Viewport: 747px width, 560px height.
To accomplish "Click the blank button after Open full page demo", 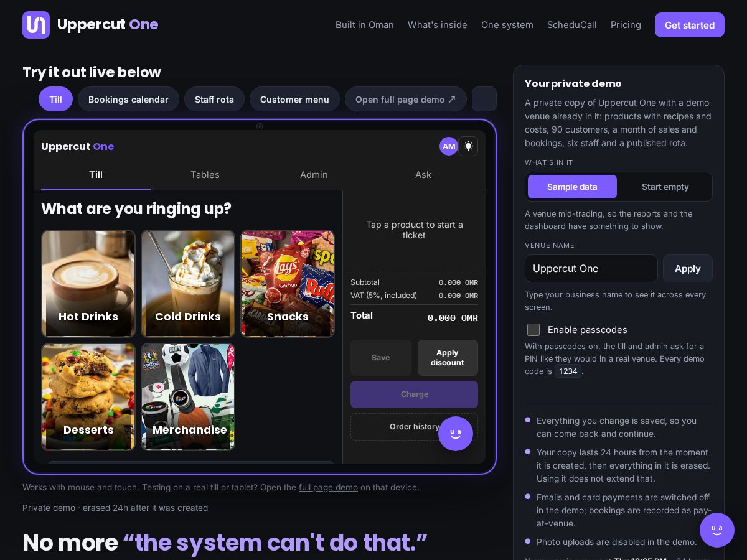I will click(x=484, y=99).
